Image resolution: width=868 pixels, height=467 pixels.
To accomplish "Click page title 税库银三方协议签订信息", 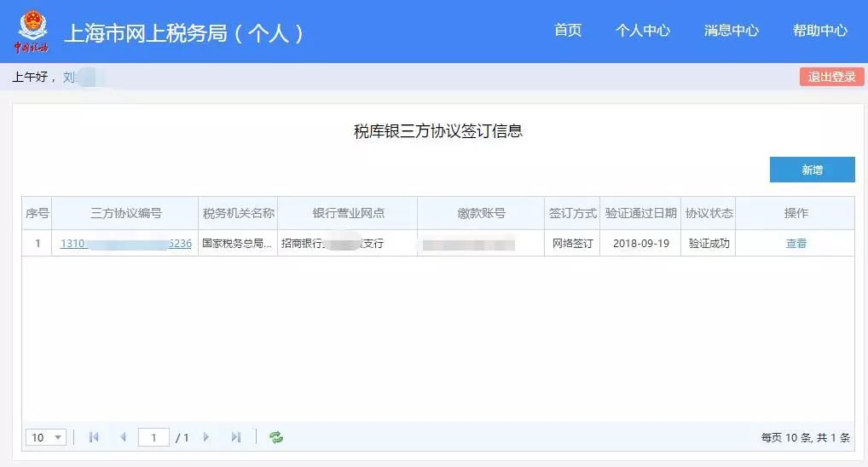I will (438, 131).
